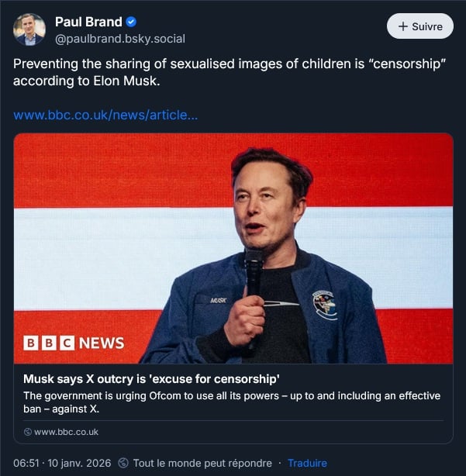Open the www.bbc.co.uk/news/article link
466x476 pixels.
point(105,116)
